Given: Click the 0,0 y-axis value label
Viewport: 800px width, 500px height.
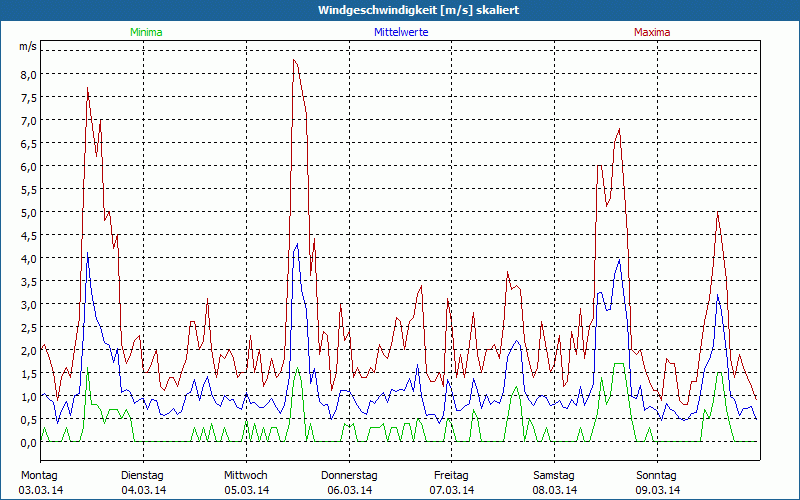Looking at the screenshot, I should click(27, 442).
